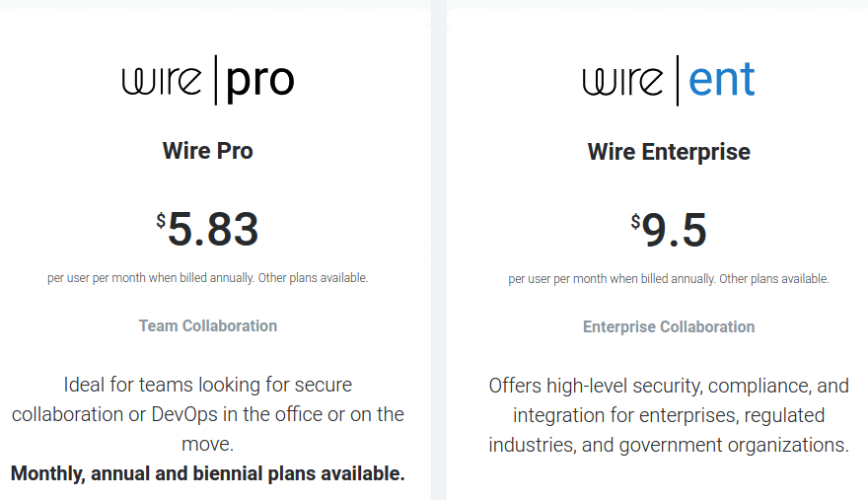Select the Wire Pro heading
The height and width of the screenshot is (500, 868).
[207, 151]
